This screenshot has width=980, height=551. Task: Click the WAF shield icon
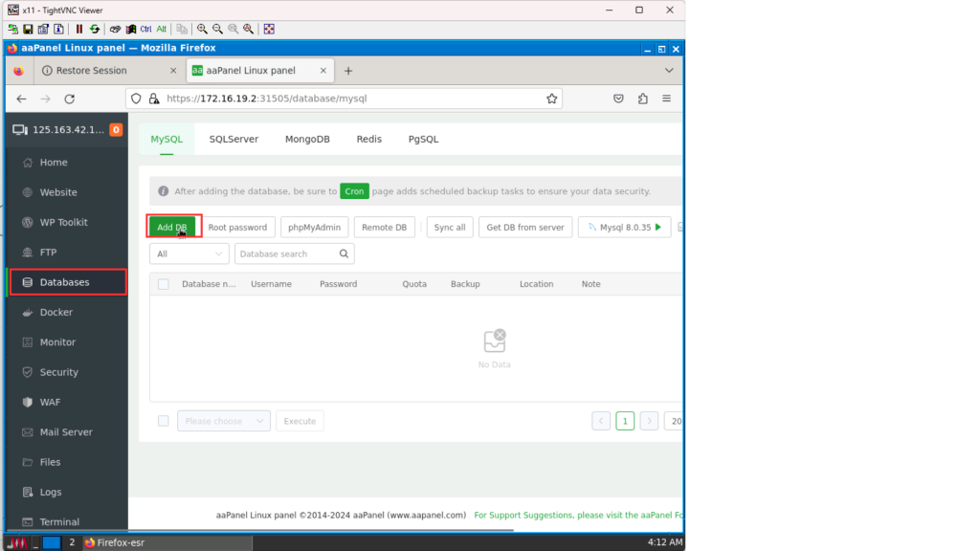click(28, 403)
